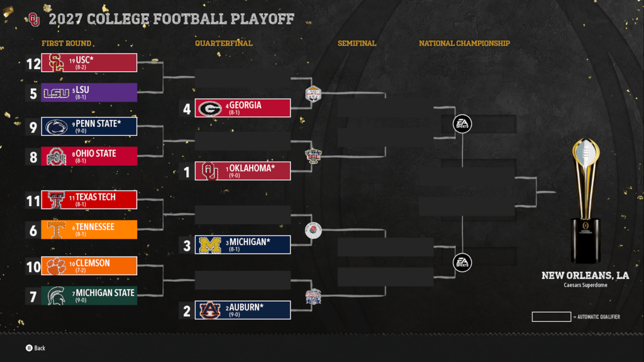Open the Quarterfinal column heading

(223, 43)
